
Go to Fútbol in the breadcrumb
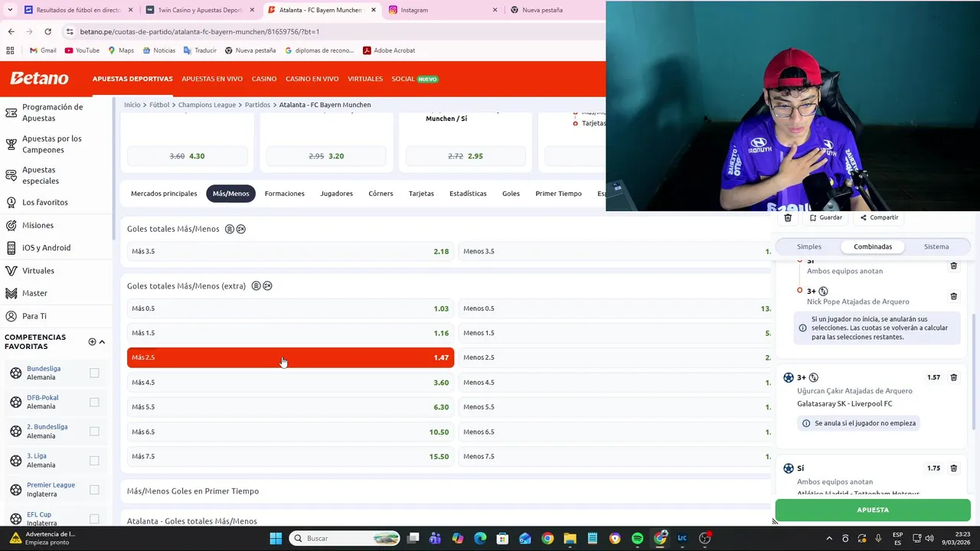(x=159, y=105)
